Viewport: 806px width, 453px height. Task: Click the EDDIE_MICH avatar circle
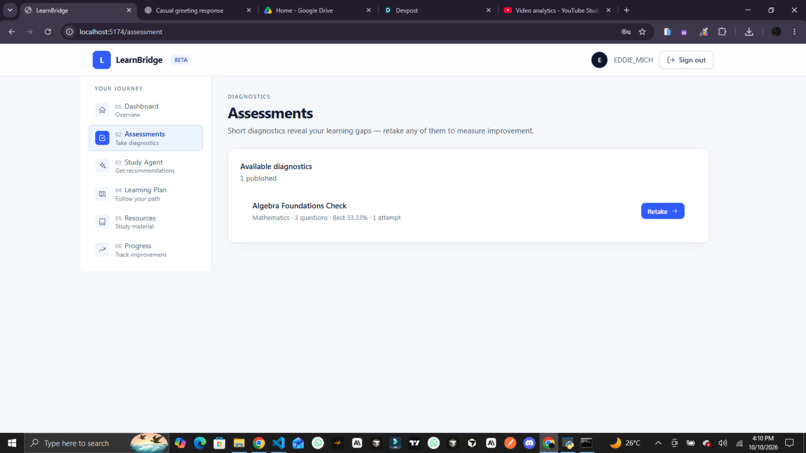599,60
